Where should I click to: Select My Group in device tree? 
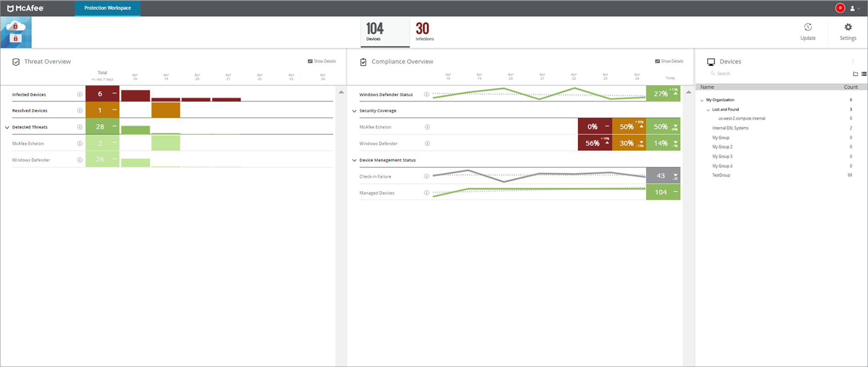point(721,138)
